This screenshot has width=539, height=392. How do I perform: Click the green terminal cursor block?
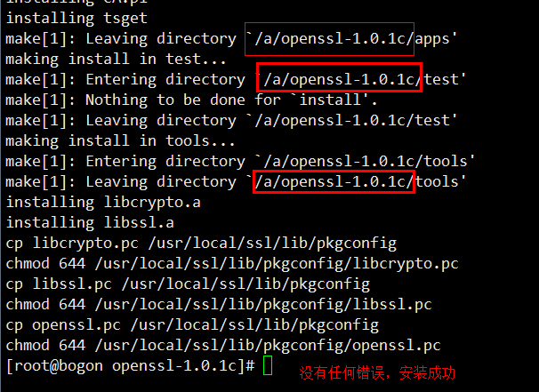pos(268,366)
